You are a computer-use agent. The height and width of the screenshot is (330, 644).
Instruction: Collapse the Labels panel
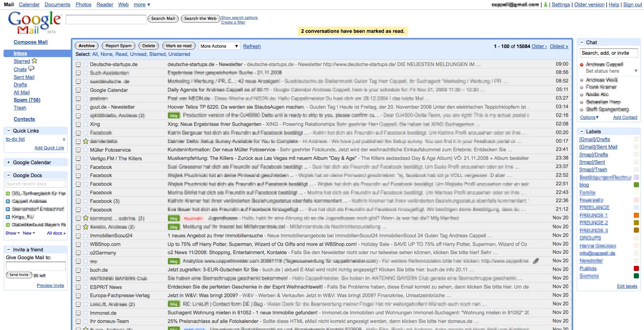click(582, 132)
